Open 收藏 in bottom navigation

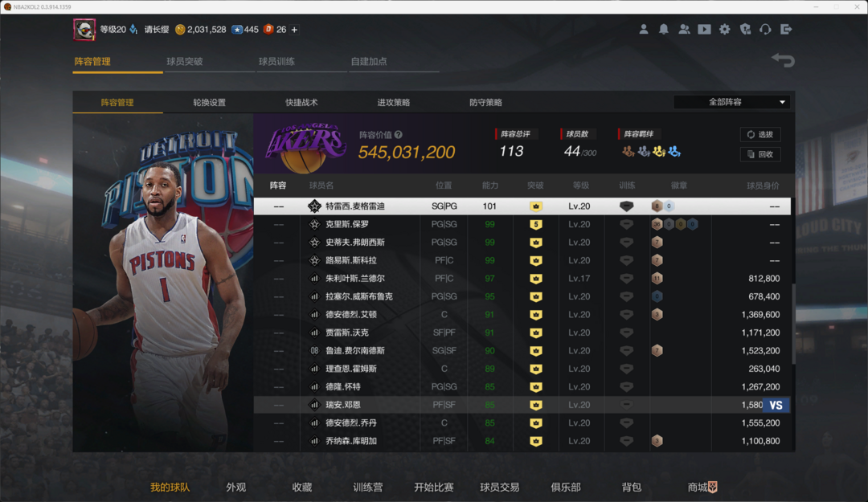302,487
